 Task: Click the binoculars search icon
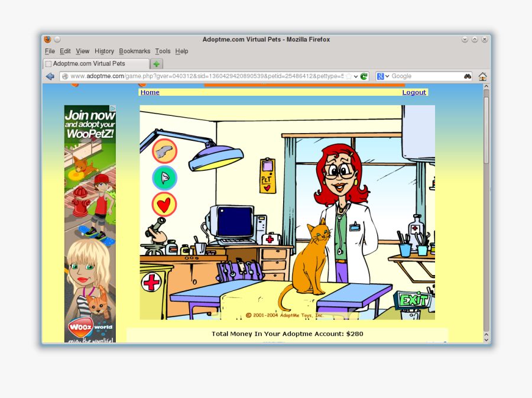(468, 76)
